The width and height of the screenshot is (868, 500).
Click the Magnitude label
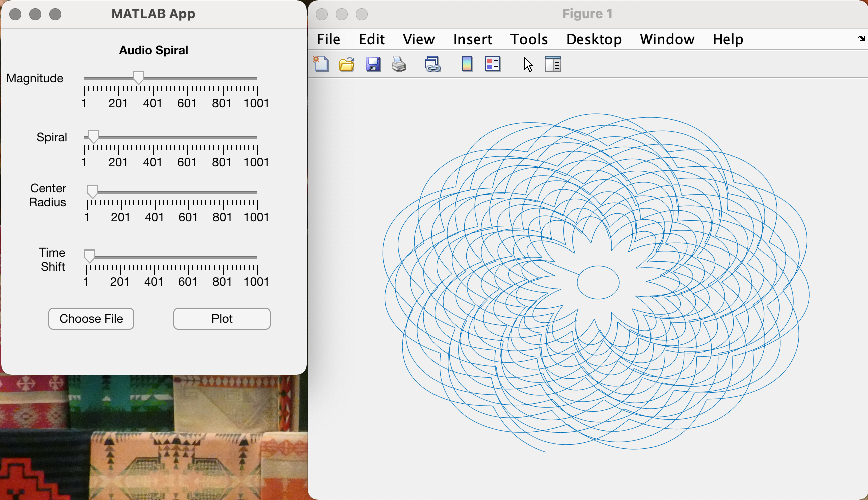click(x=35, y=78)
